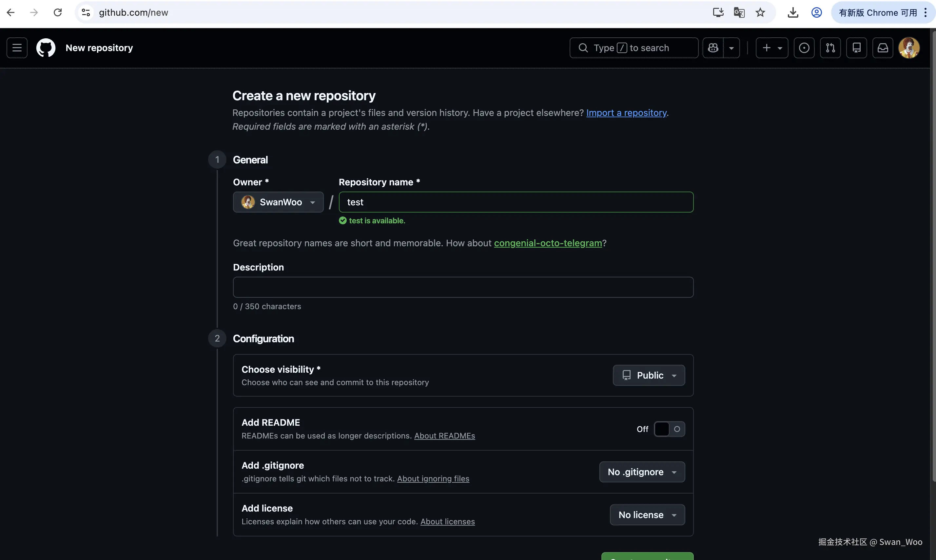Open the notifications inbox icon
Screen dimensions: 936x560
(882, 48)
